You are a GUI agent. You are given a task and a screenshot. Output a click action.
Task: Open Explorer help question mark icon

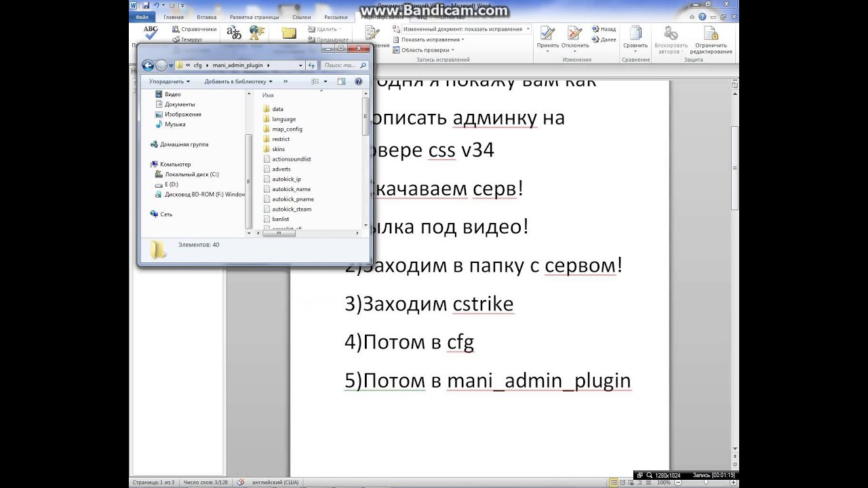359,81
